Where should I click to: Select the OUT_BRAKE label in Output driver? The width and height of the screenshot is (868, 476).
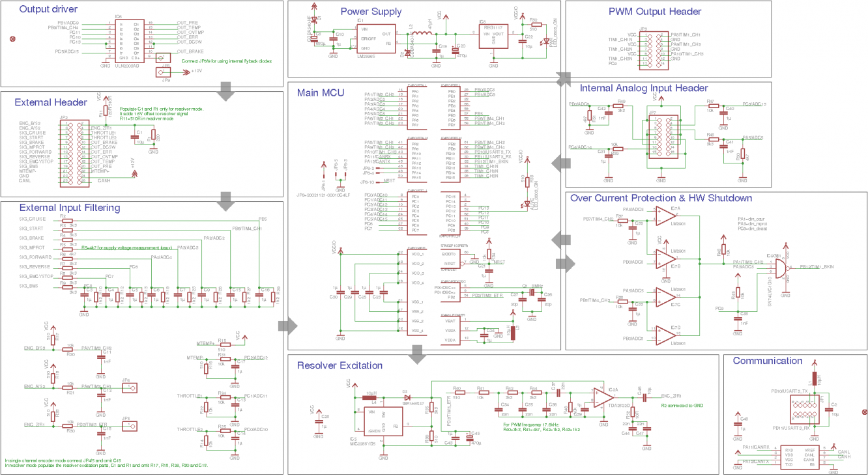[x=190, y=51]
